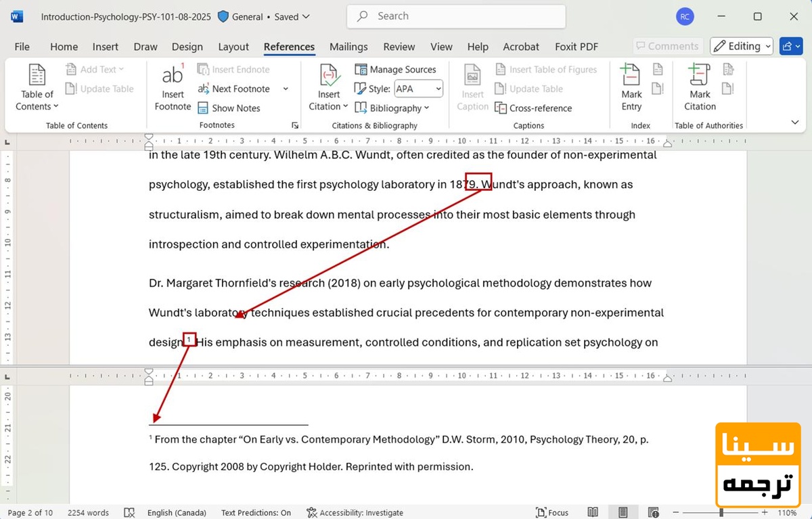The width and height of the screenshot is (812, 519).
Task: Switch to the Mailings tab
Action: click(348, 47)
